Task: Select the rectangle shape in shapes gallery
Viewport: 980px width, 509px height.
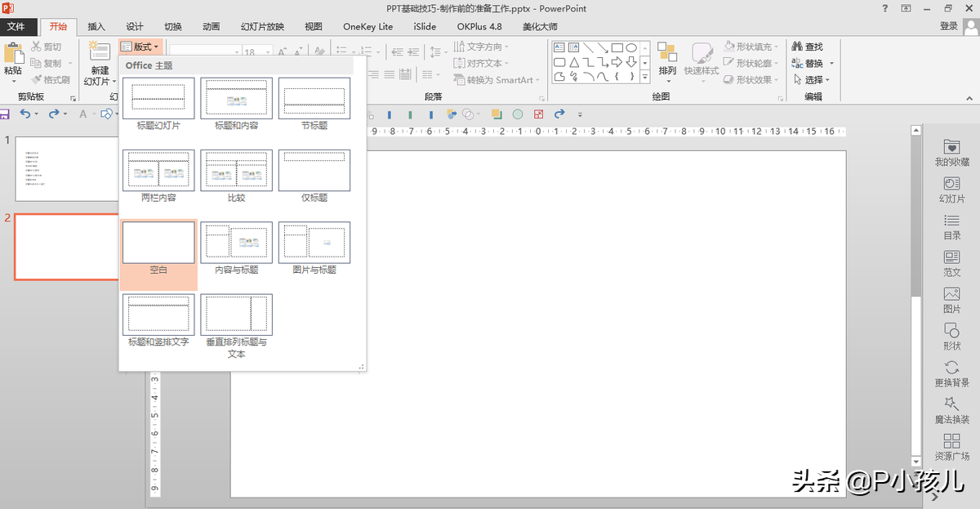Action: [617, 47]
